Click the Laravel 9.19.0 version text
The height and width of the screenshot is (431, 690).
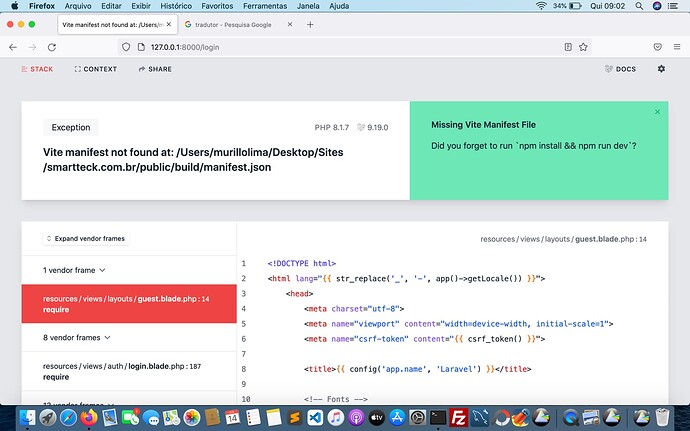pyautogui.click(x=373, y=127)
